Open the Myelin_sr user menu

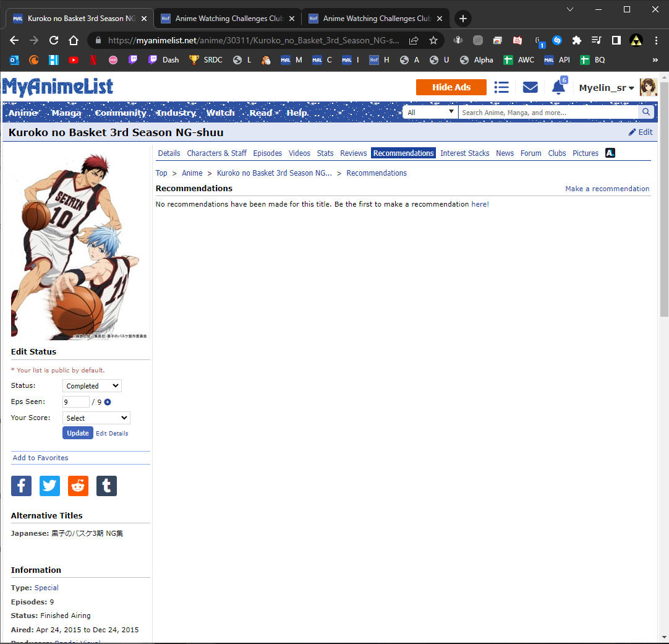coord(607,87)
